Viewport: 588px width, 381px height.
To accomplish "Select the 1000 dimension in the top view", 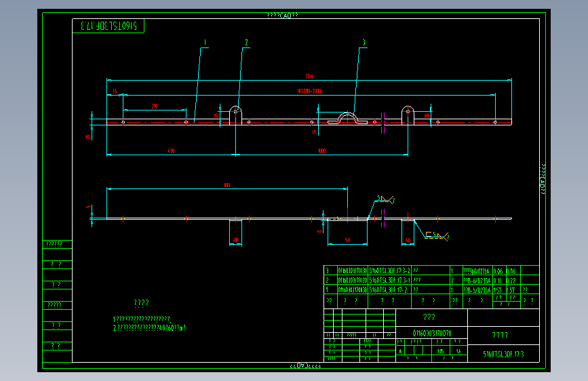I will 321,151.
